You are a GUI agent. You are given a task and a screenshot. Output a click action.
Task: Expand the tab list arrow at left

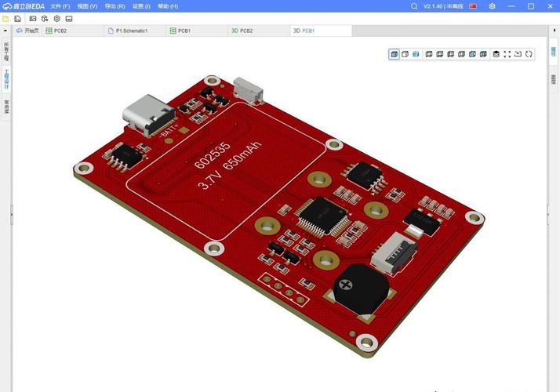(6, 31)
